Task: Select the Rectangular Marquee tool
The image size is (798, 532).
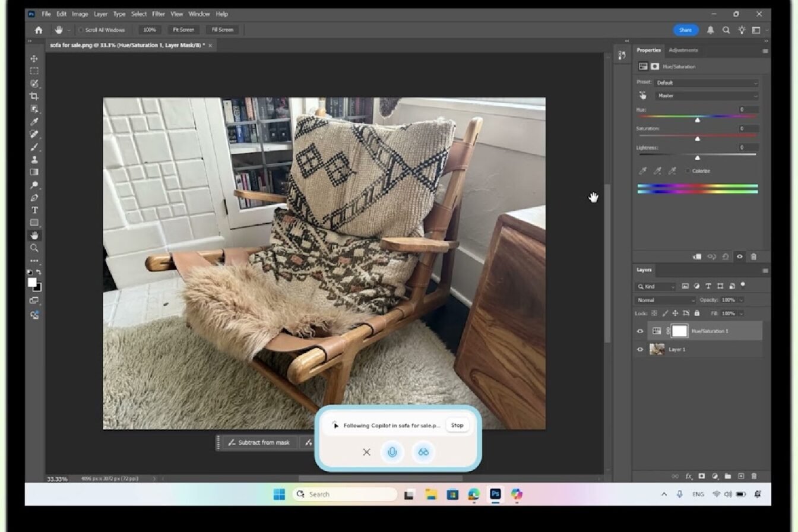Action: click(34, 71)
